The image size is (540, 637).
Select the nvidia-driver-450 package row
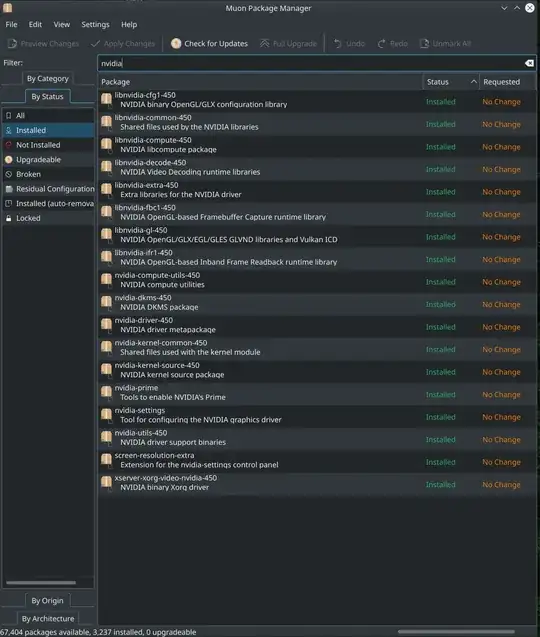[x=317, y=325]
